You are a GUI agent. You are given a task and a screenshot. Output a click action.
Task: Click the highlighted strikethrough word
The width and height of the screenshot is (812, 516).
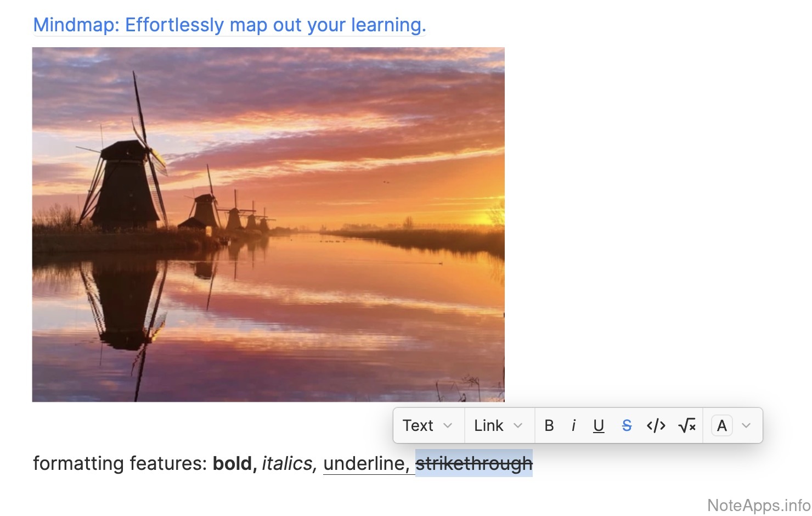(473, 463)
